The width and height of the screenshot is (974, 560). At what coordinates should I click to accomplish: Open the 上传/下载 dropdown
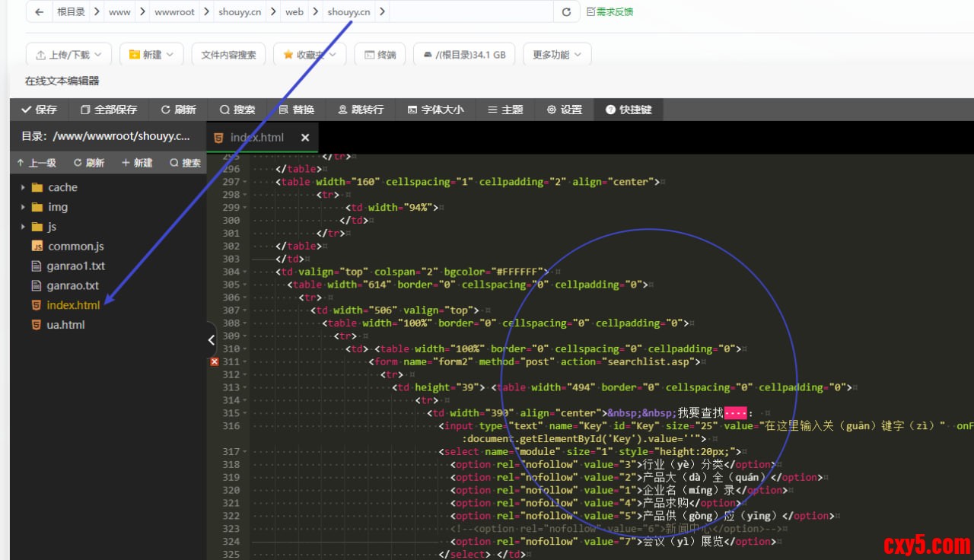[x=68, y=55]
